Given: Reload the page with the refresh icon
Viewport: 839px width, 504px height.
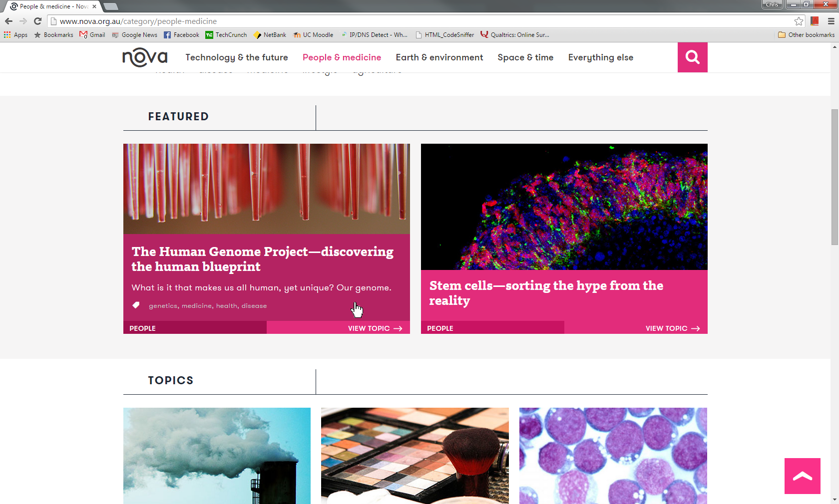Looking at the screenshot, I should (37, 21).
